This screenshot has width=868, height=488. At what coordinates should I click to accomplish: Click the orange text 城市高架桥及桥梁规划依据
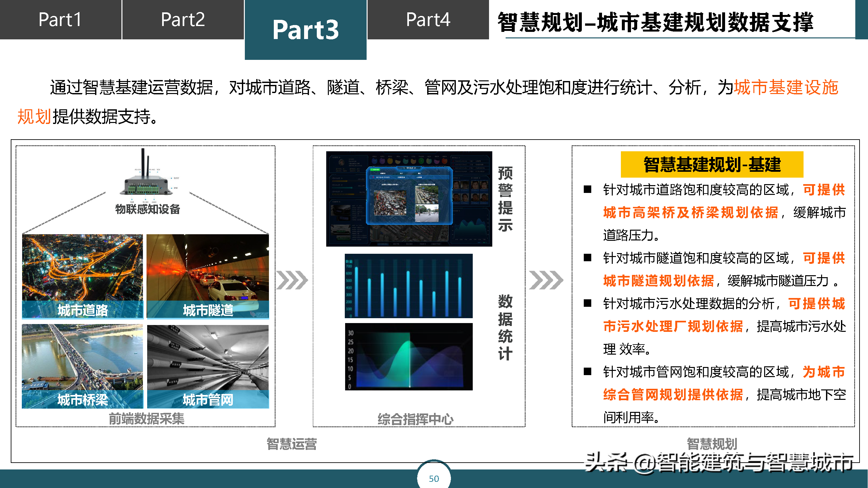point(691,212)
